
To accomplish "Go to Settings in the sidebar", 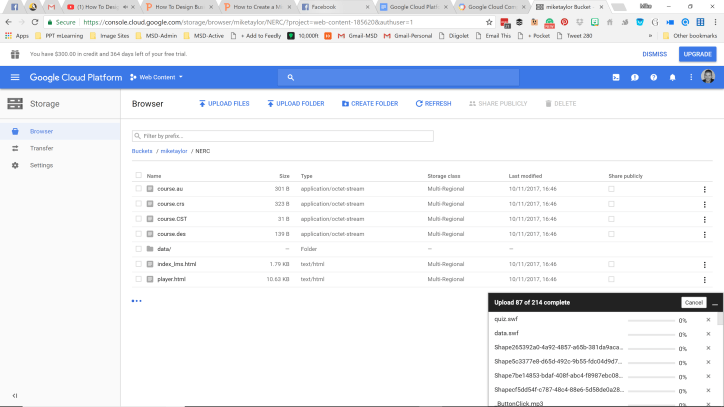I will 41,165.
